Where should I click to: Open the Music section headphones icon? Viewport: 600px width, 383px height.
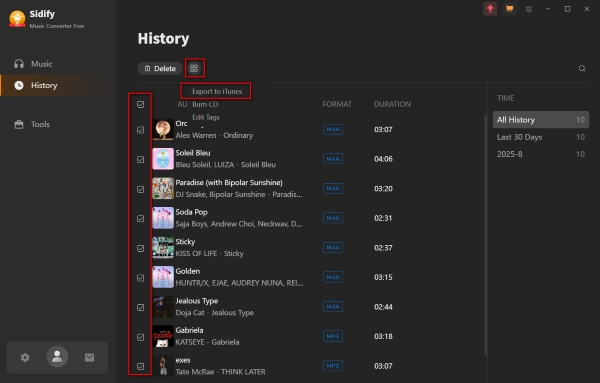click(19, 64)
